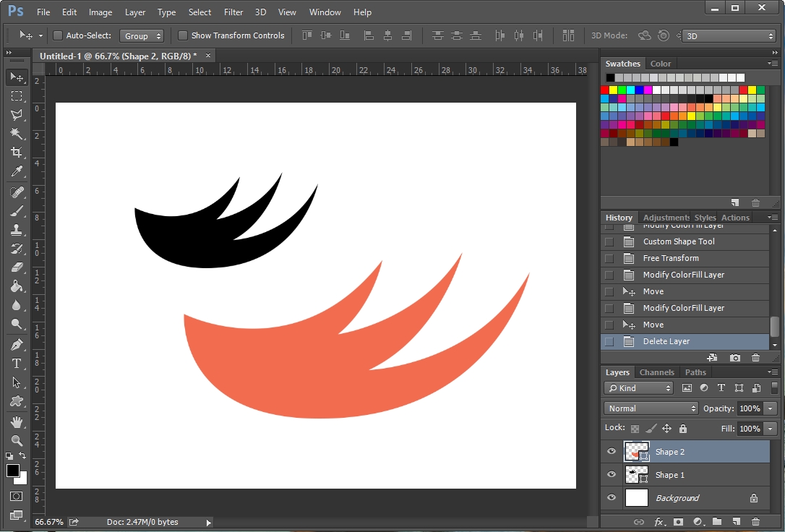Select the Dodge tool

[17, 324]
